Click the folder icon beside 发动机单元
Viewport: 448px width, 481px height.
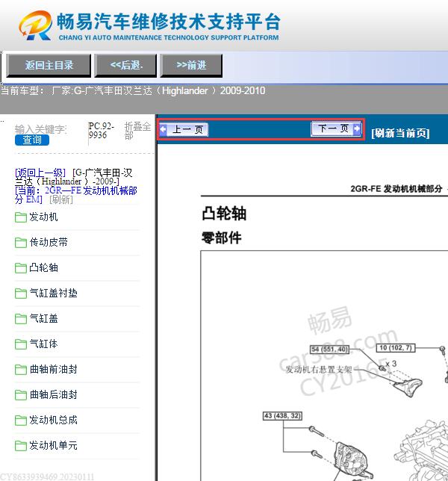click(21, 446)
